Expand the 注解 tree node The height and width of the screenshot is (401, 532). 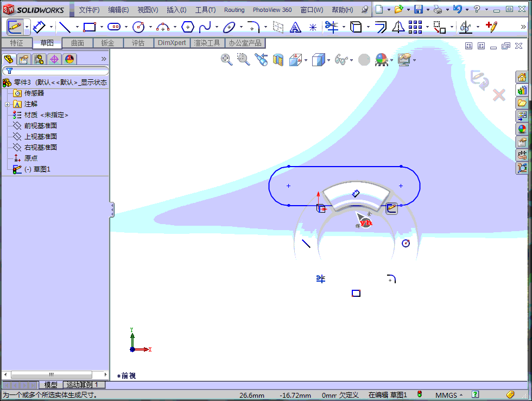pyautogui.click(x=7, y=105)
